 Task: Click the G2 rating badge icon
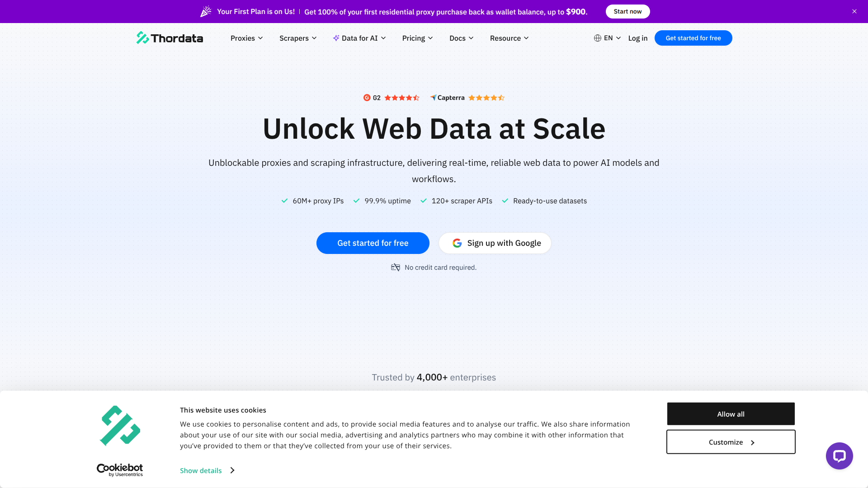[367, 98]
